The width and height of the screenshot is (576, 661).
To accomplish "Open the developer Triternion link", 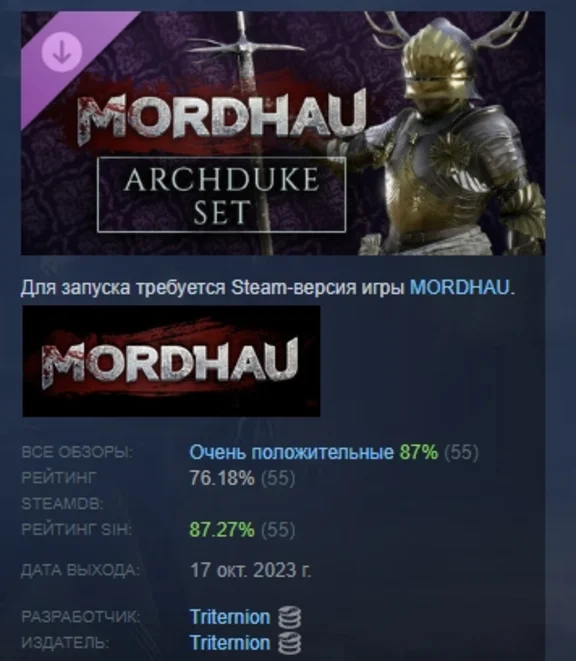I will pos(230,617).
